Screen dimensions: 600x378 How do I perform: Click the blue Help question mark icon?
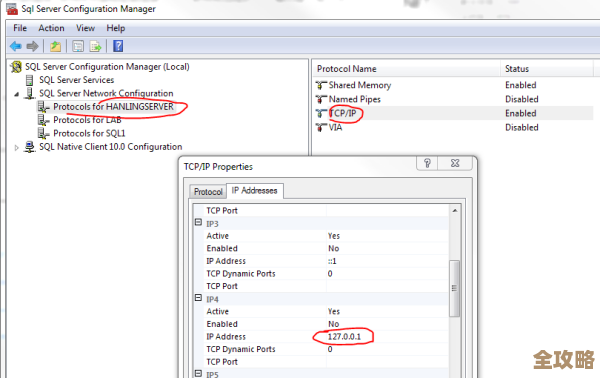click(118, 46)
